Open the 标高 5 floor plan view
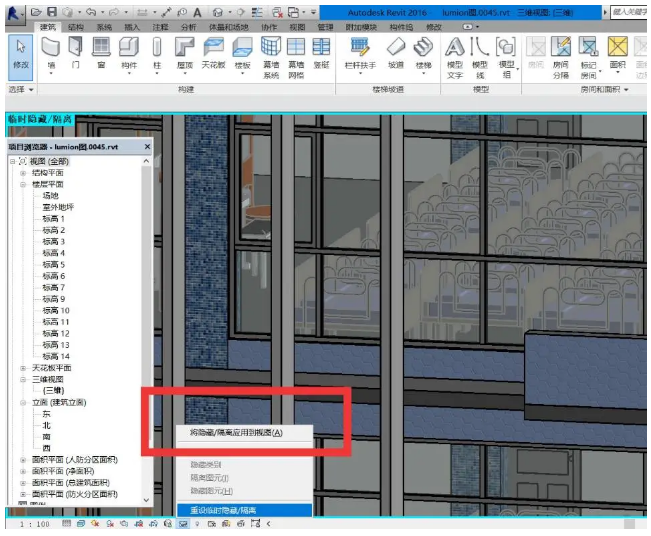Image resolution: width=651 pixels, height=536 pixels. (53, 265)
